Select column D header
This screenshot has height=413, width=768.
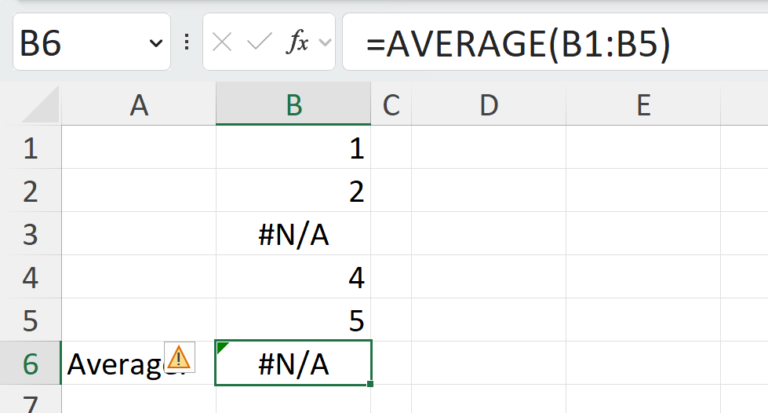[489, 104]
